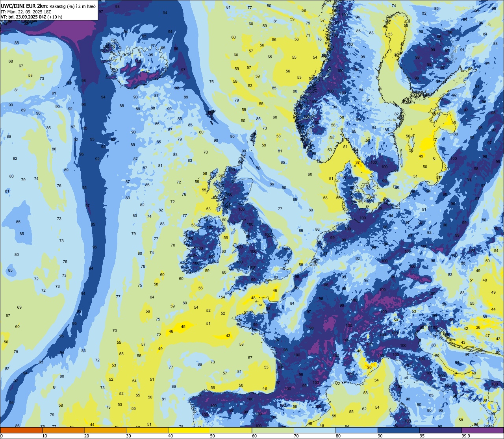
Task: Select the dark blue 90–95 legend swatch
Action: tap(398, 430)
